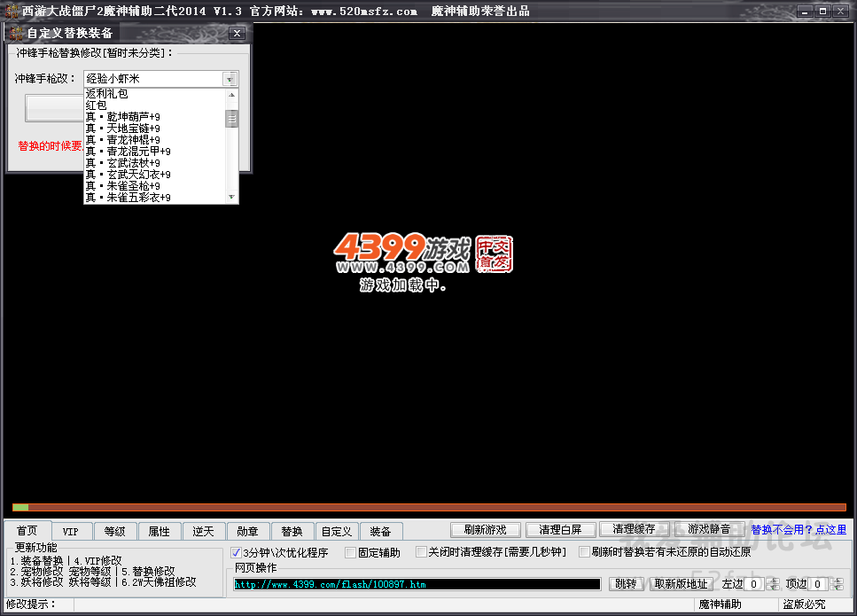Switch to the 勋章 tab
Image resolution: width=857 pixels, height=616 pixels.
click(x=247, y=531)
